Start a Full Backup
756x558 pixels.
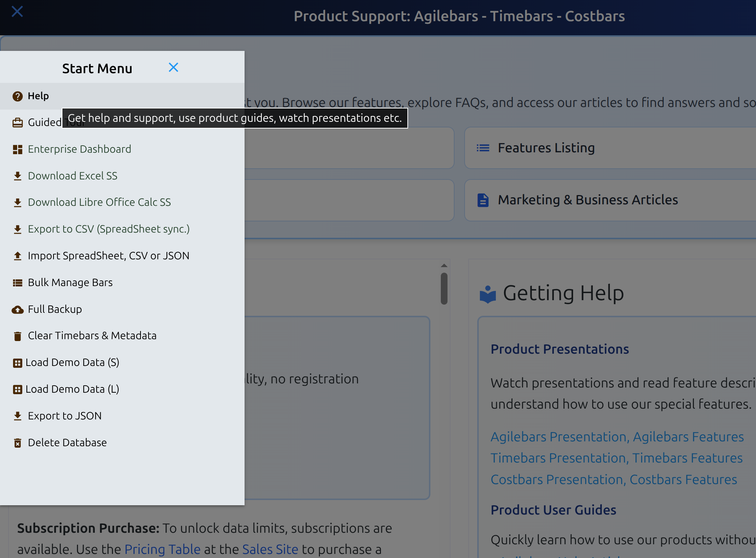tap(122, 309)
